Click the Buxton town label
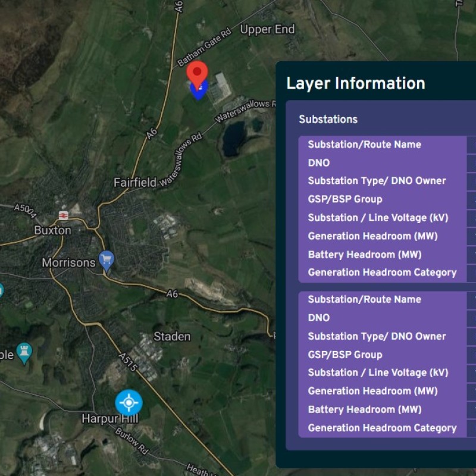This screenshot has height=476, width=476. 52,230
